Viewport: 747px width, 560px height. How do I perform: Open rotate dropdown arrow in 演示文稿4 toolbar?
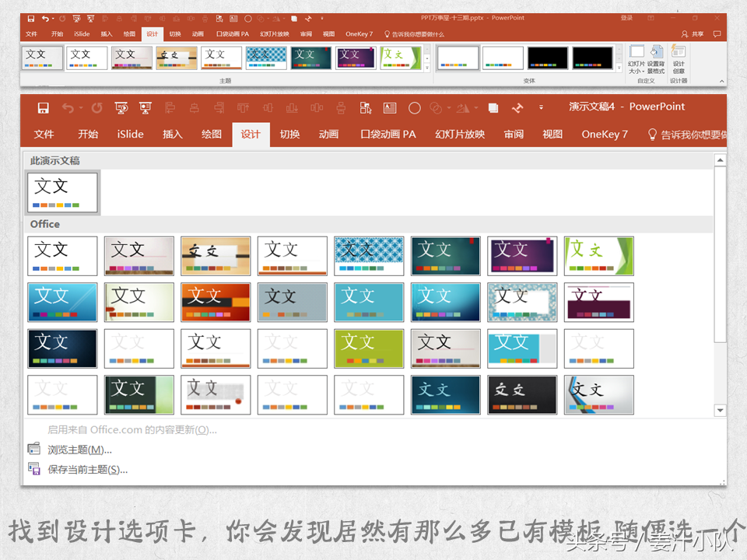pyautogui.click(x=475, y=108)
